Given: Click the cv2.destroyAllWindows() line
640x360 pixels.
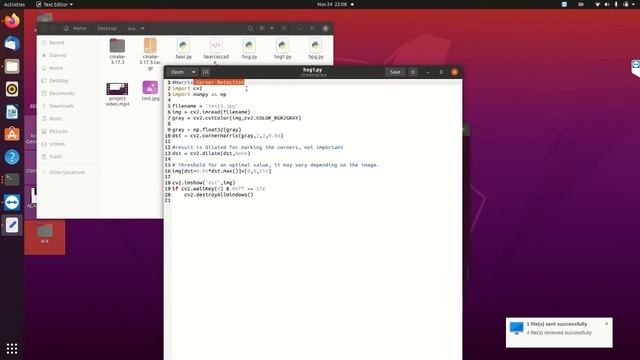Looking at the screenshot, I should point(218,195).
